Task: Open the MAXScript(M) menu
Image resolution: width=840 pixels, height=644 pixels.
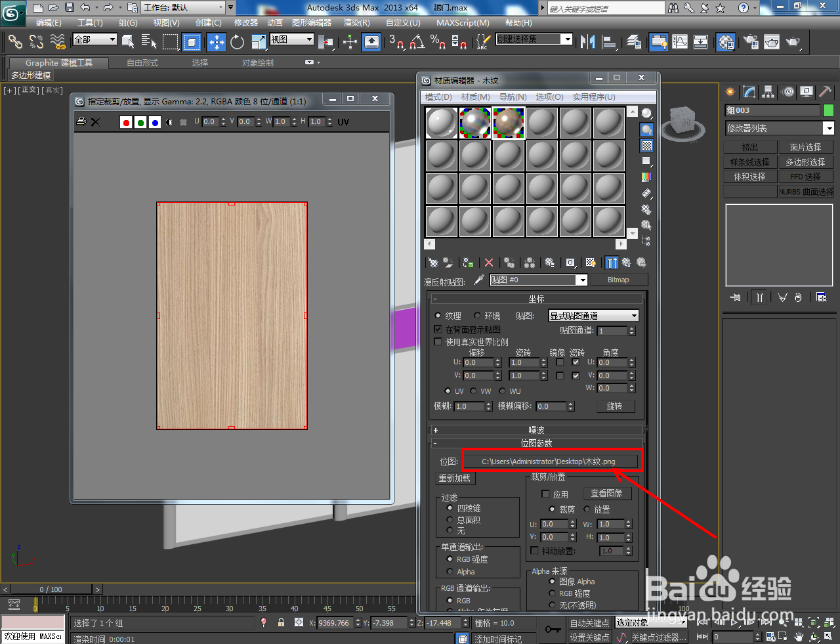Action: pyautogui.click(x=463, y=22)
